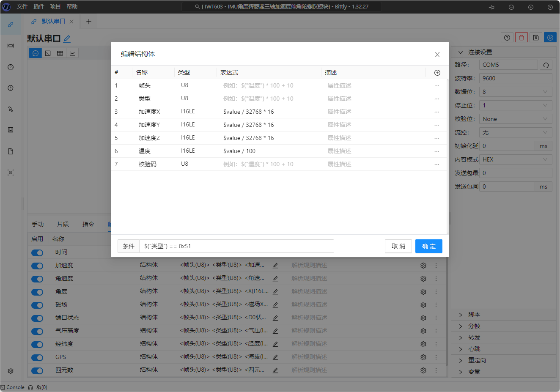Disable the 加速度 parsing rule toggle
The image size is (560, 392).
[x=37, y=266]
